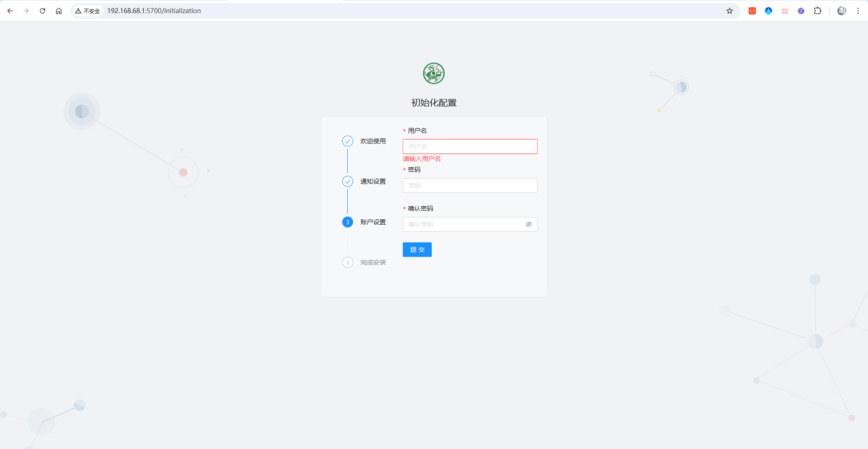868x449 pixels.
Task: Open the purple download extension icon
Action: tap(801, 11)
